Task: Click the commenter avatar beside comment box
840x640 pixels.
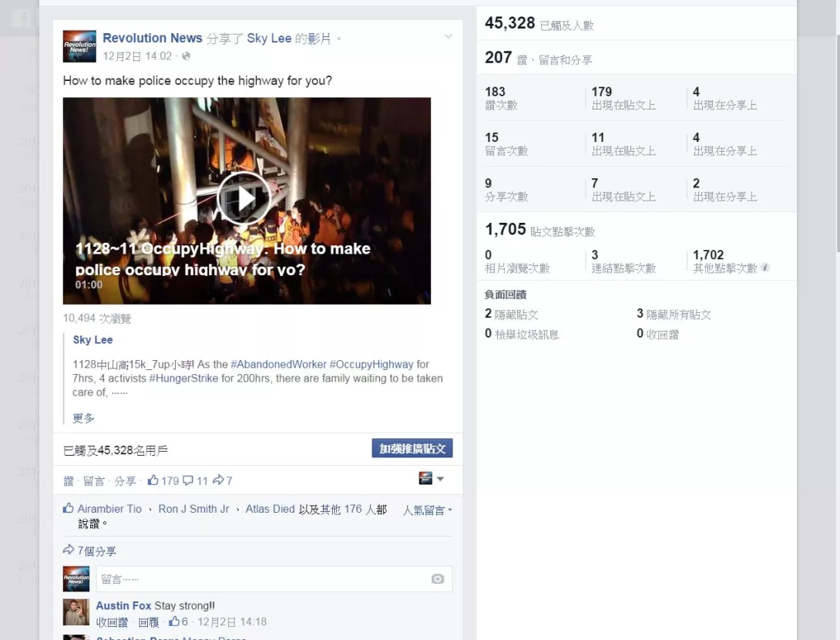Action: [76, 579]
